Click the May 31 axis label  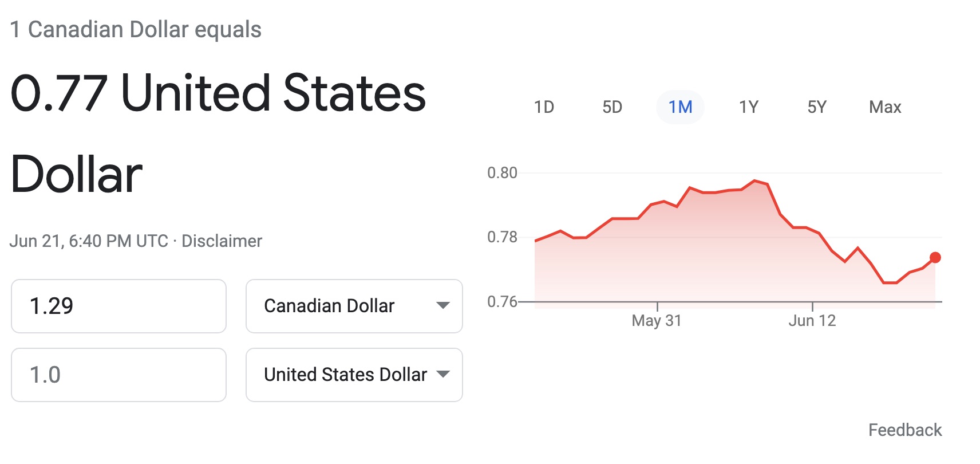tap(655, 321)
